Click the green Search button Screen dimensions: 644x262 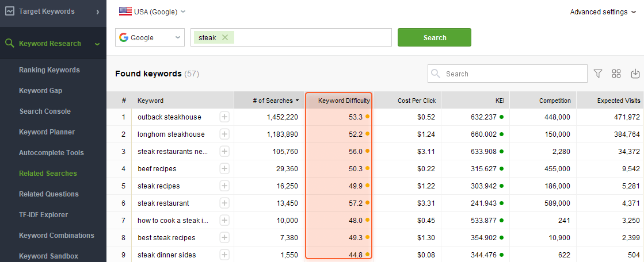click(435, 38)
